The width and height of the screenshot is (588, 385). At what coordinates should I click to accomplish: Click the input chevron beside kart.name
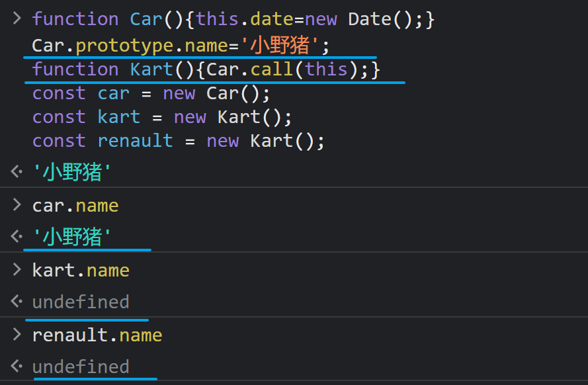17,269
